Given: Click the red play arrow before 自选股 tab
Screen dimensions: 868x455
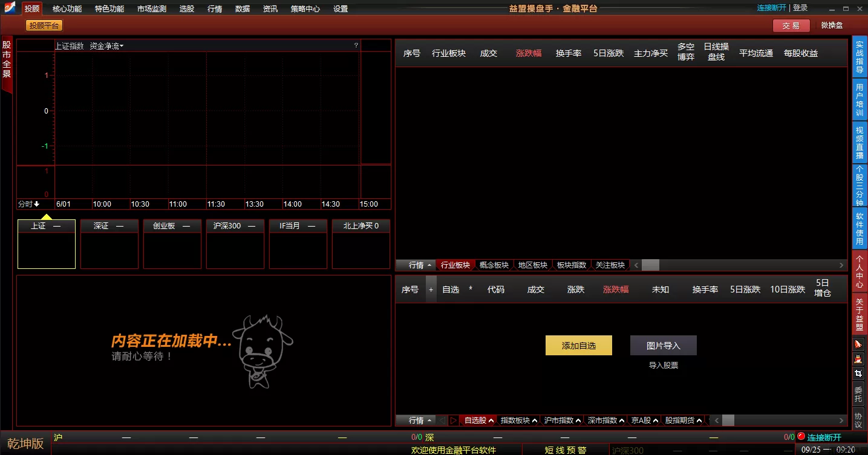Looking at the screenshot, I should coord(453,421).
